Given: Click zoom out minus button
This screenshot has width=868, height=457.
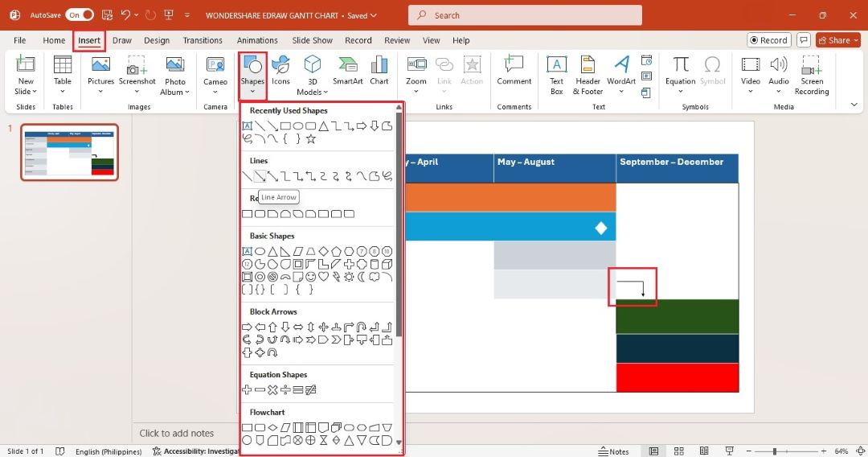Looking at the screenshot, I should pos(749,451).
